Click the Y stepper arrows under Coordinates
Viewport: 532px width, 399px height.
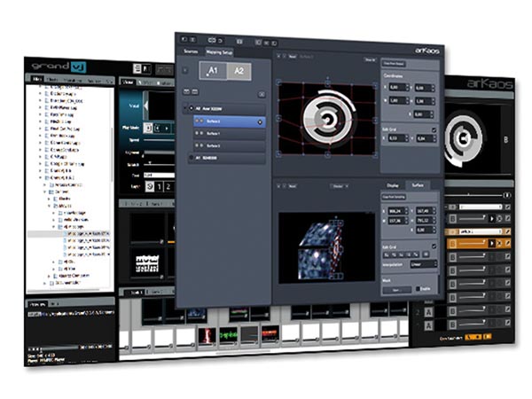[433, 88]
